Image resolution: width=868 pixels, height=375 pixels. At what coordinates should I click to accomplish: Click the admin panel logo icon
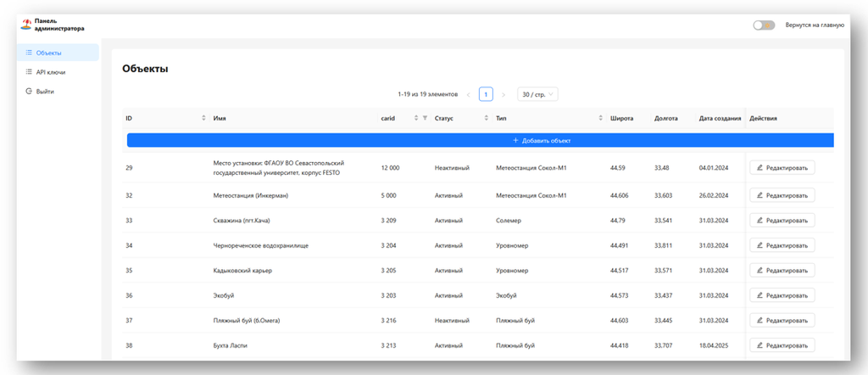[x=26, y=25]
